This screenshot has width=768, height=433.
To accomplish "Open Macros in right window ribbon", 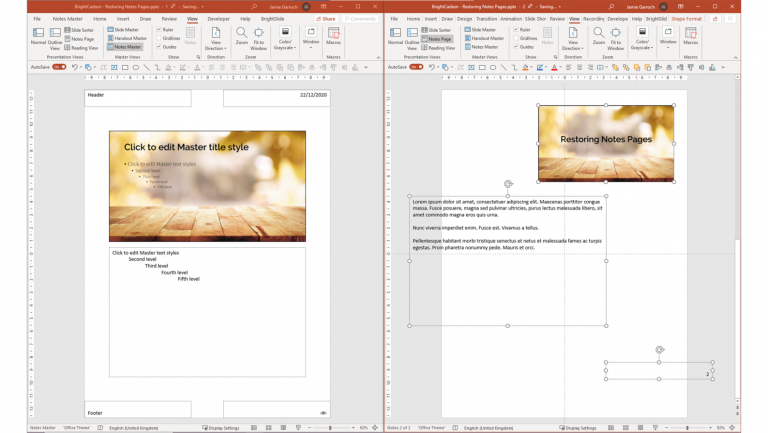I will pyautogui.click(x=691, y=37).
